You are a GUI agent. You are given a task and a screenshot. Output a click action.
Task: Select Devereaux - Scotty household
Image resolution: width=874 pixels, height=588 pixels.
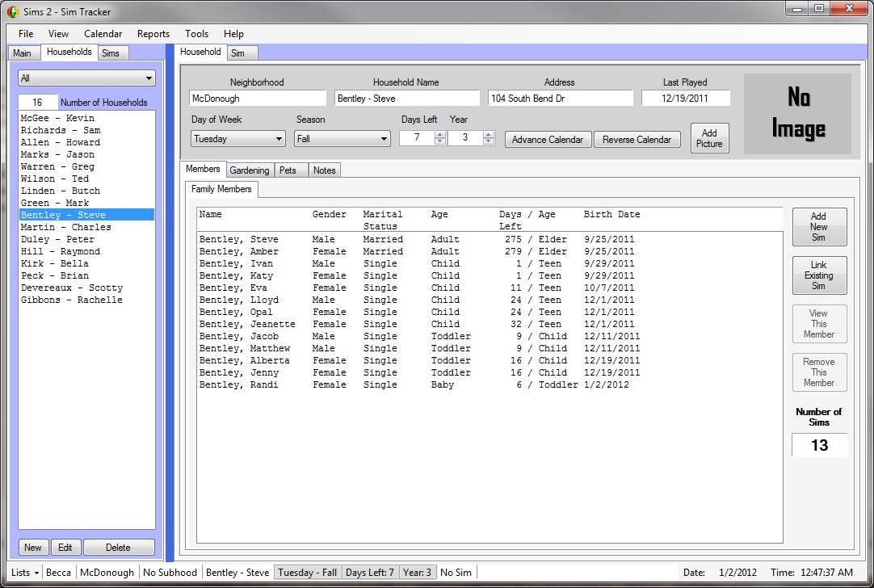pos(86,288)
